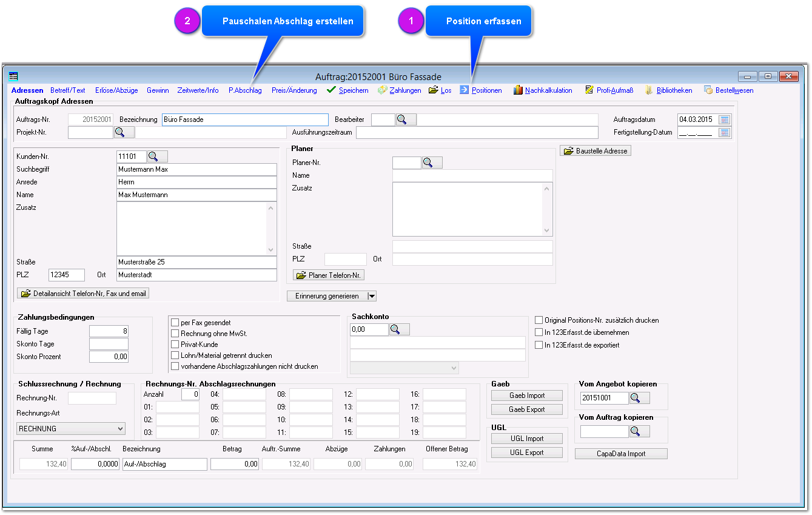Click the Straße field Musterstraße 25
The height and width of the screenshot is (515, 812).
[x=196, y=262]
